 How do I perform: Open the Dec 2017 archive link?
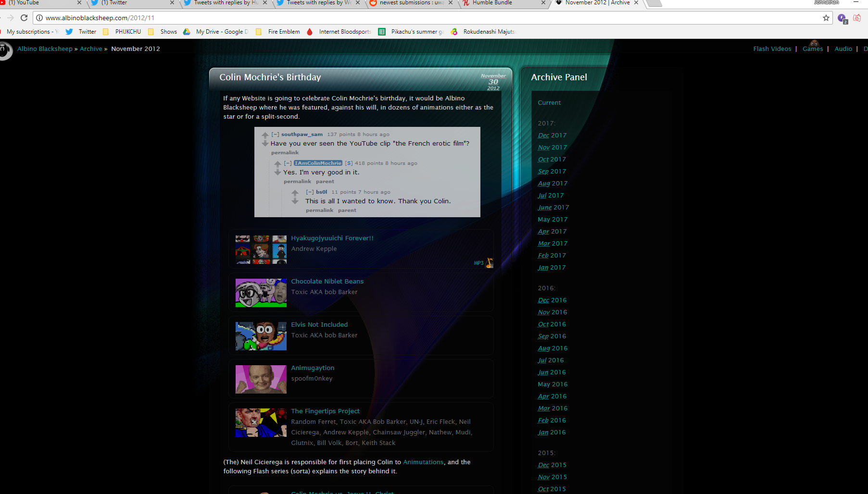552,136
